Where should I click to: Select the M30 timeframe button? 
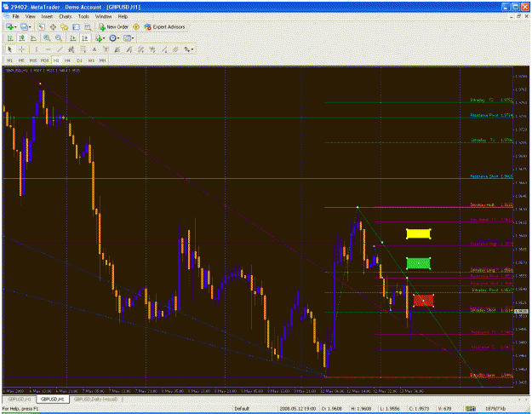(x=44, y=60)
